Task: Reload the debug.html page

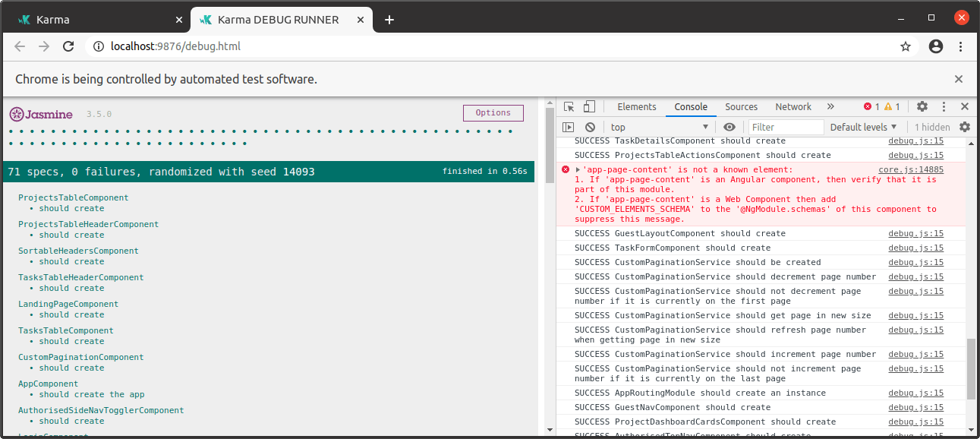Action: point(68,46)
